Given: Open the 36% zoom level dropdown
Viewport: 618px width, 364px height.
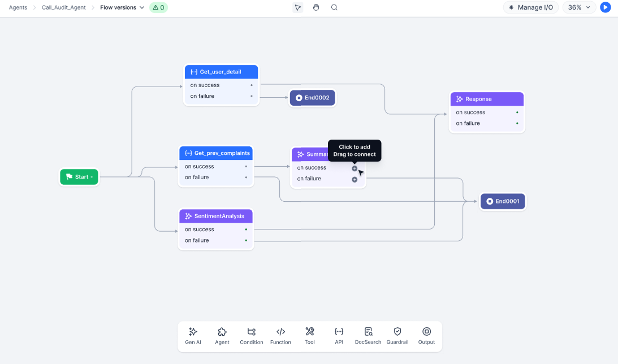Looking at the screenshot, I should pos(579,7).
